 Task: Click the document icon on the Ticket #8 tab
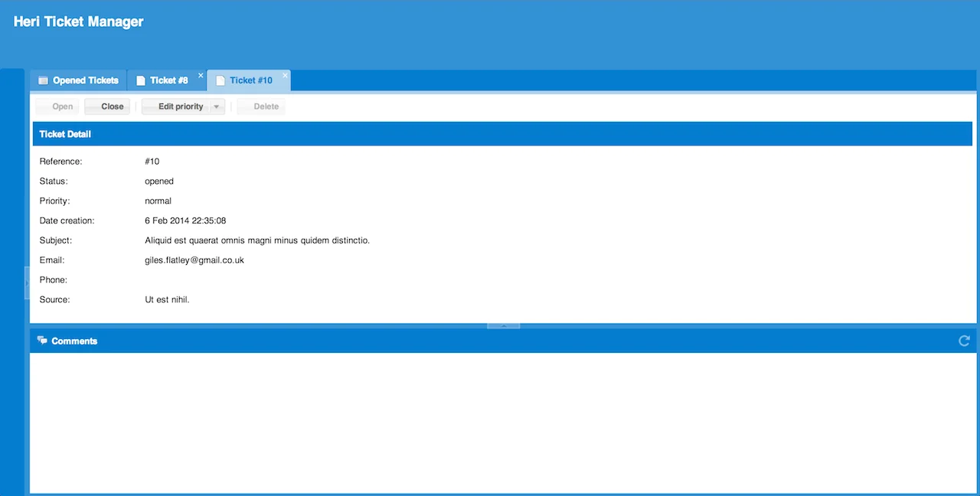click(140, 80)
